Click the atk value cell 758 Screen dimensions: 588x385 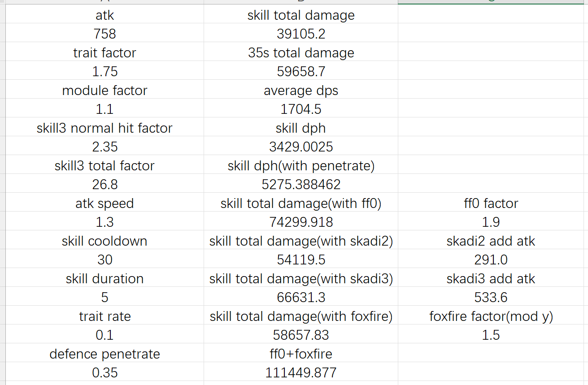click(105, 34)
